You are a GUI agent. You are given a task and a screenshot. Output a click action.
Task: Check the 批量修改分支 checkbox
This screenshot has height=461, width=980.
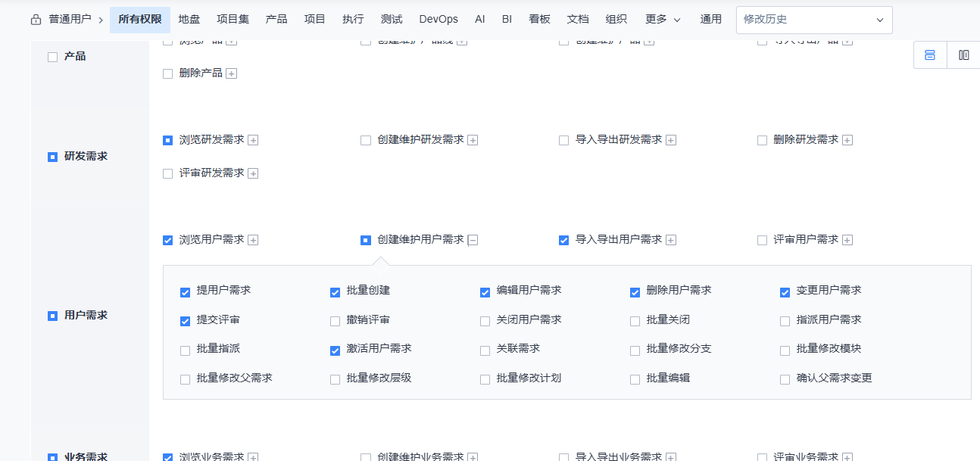[635, 350]
